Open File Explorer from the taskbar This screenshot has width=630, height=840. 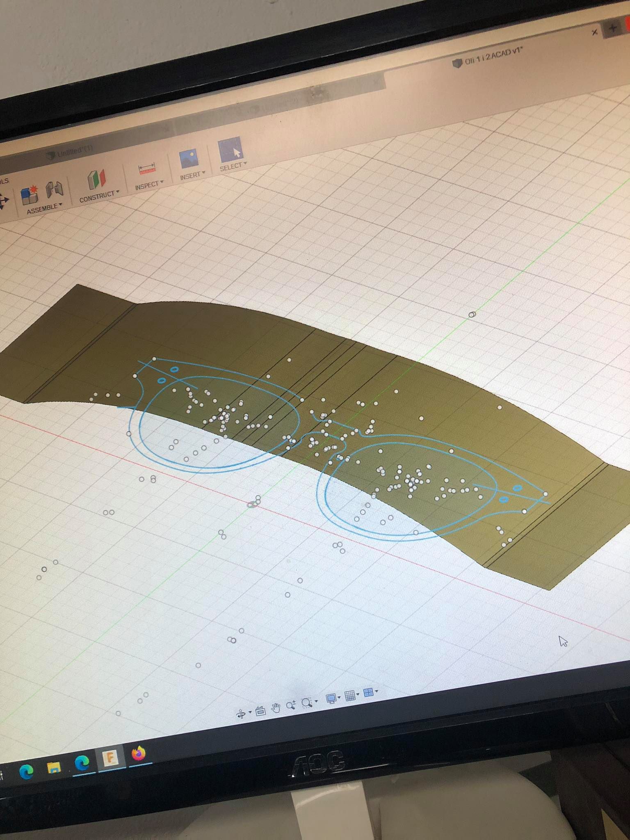pos(54,768)
